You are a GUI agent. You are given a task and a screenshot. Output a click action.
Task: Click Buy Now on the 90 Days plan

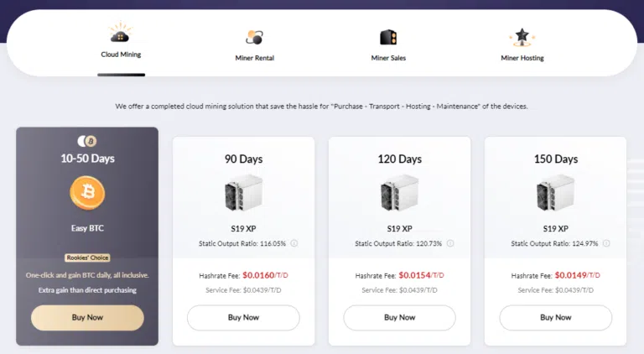tap(243, 317)
